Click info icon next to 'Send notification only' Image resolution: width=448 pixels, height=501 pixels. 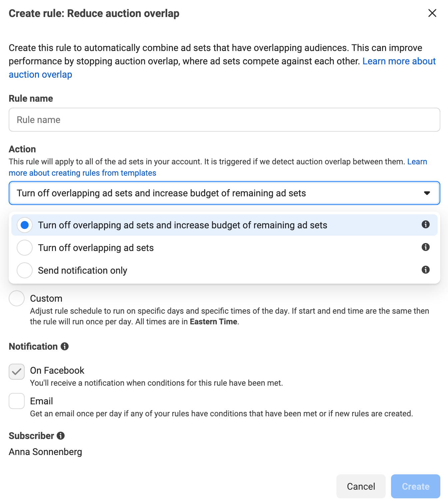425,270
